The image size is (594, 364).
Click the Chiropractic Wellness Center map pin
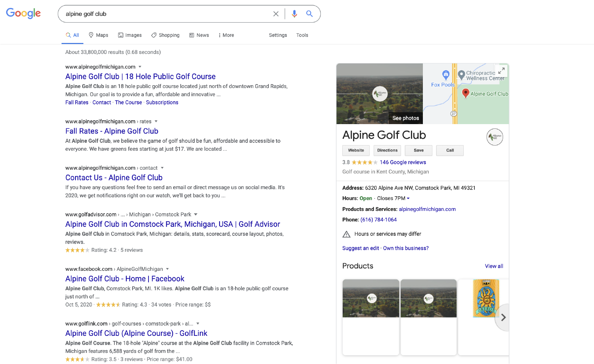(x=461, y=75)
